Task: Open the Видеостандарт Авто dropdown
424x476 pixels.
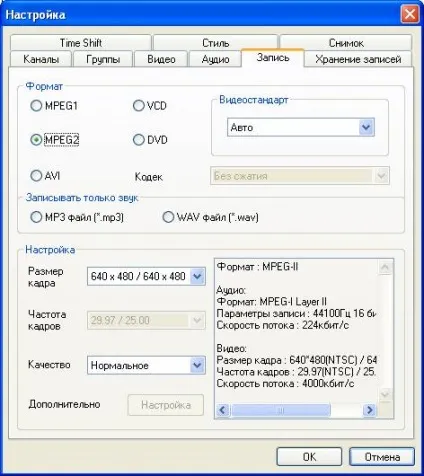Action: (301, 127)
